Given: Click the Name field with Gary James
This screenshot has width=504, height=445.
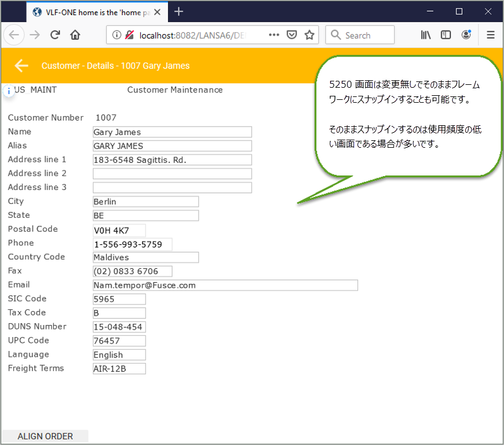Looking at the screenshot, I should click(x=172, y=132).
